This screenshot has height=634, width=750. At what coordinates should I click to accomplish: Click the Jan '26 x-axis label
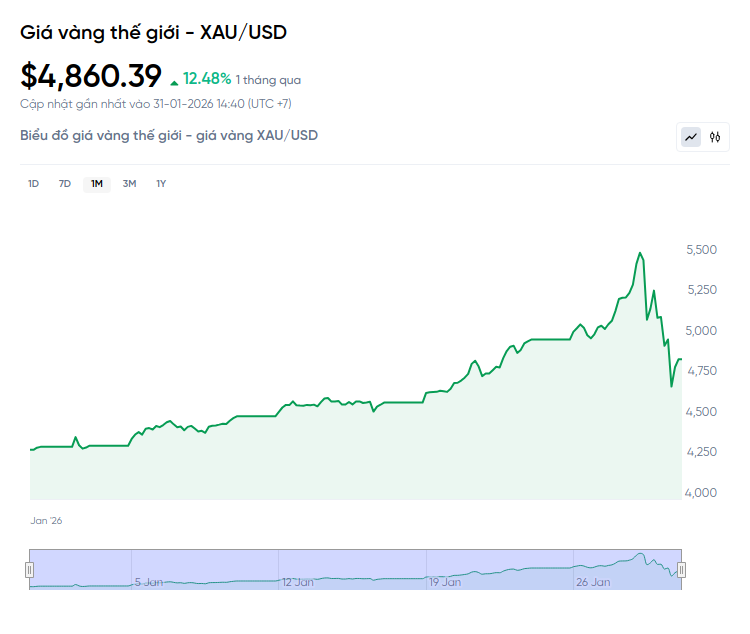tap(46, 521)
